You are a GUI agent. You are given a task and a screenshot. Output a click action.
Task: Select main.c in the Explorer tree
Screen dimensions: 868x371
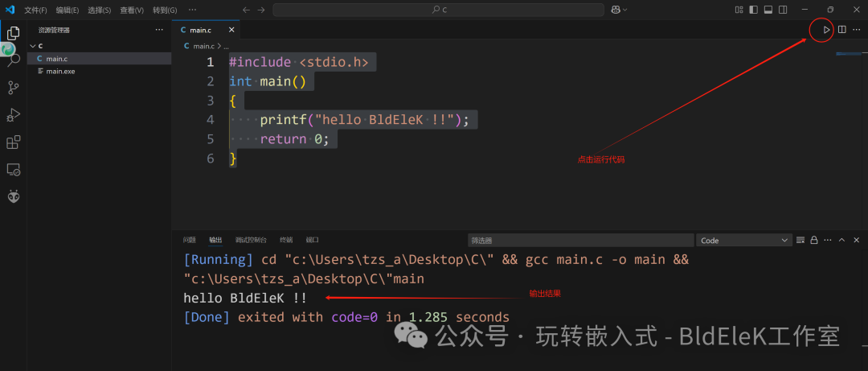[99, 59]
